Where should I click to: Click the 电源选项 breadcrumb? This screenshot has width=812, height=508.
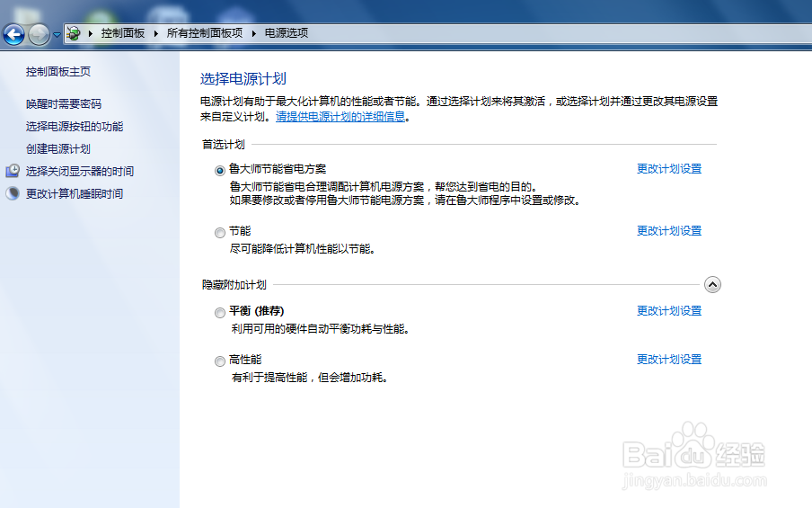287,33
